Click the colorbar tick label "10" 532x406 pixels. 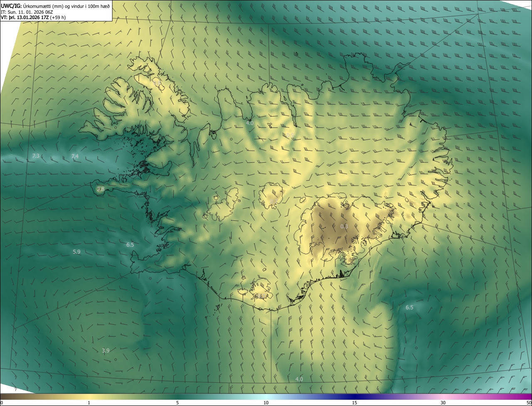tap(266, 403)
